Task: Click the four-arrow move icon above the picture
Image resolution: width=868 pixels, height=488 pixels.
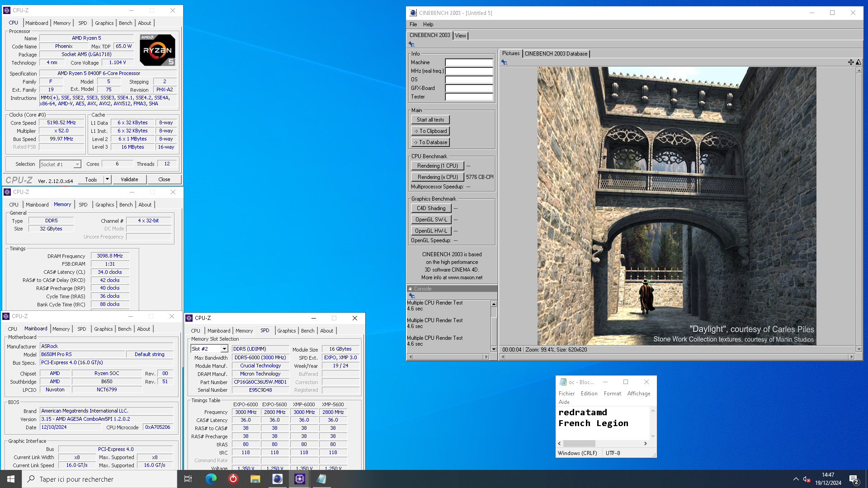Action: pyautogui.click(x=851, y=62)
